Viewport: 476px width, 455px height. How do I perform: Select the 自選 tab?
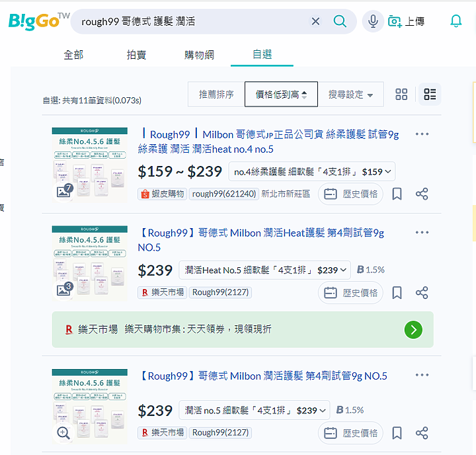tap(262, 55)
